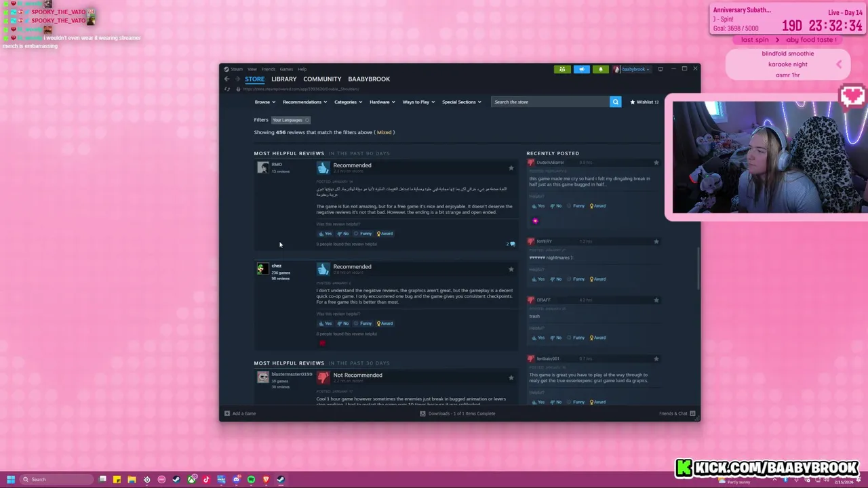Go back with the Steam back arrow
The height and width of the screenshot is (488, 868).
(x=227, y=79)
